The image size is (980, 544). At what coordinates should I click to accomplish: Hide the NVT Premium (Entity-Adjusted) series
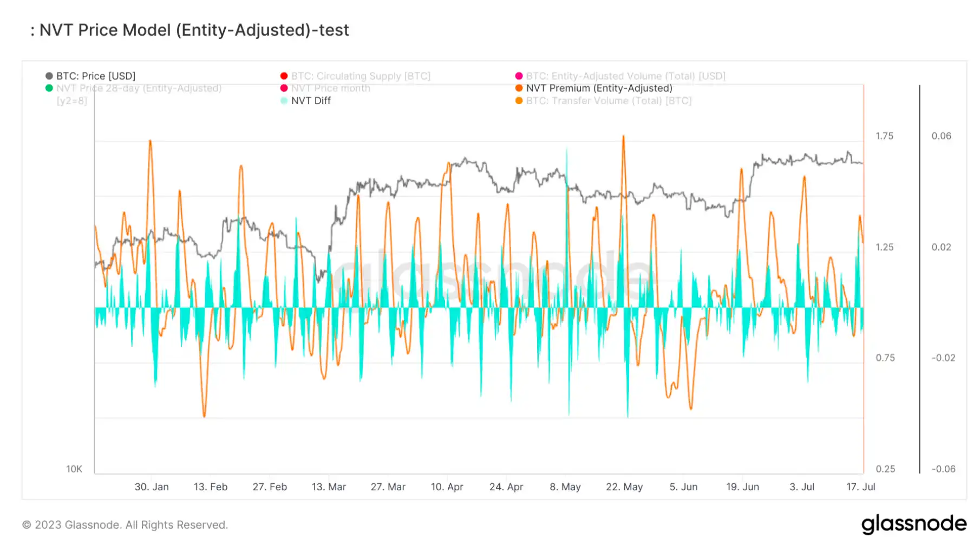click(x=594, y=88)
